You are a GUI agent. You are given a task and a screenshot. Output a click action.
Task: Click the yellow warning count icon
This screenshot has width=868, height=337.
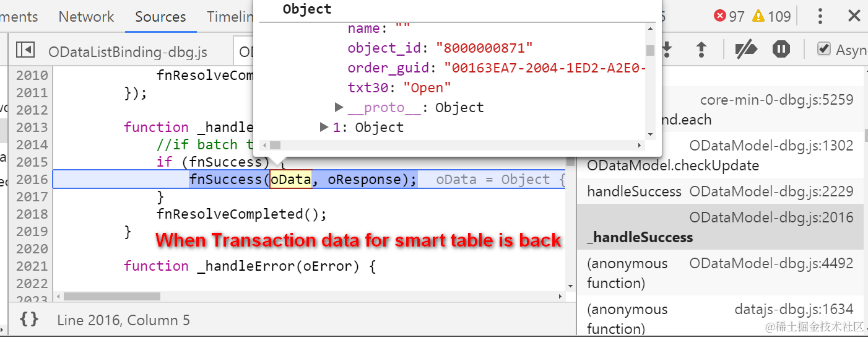(758, 16)
